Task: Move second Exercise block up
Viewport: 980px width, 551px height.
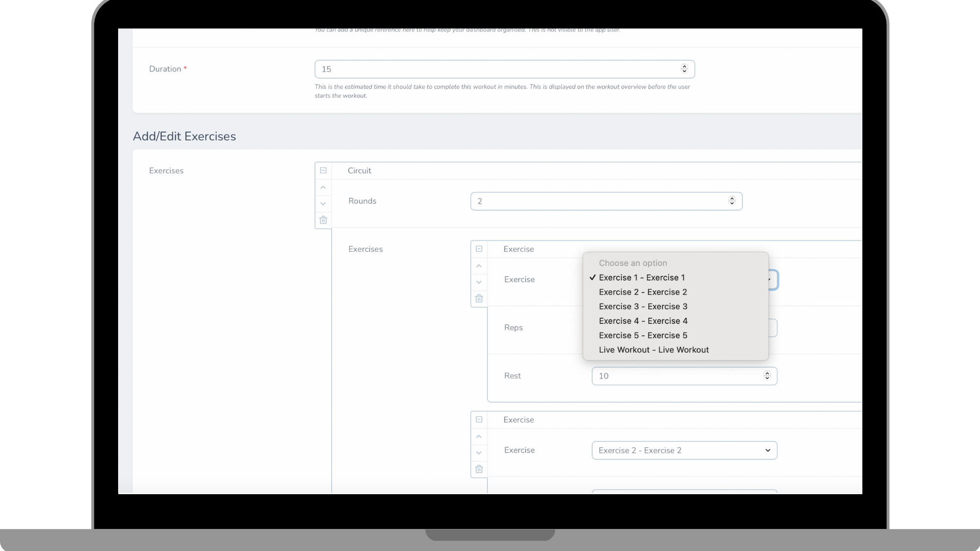Action: point(479,436)
